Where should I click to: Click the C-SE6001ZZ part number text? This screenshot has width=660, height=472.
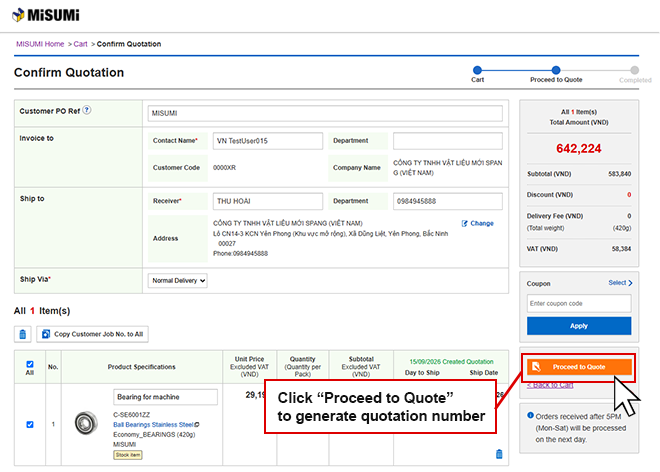tap(131, 414)
